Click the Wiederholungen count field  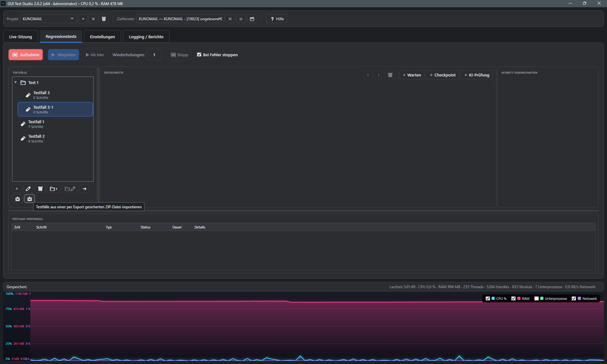coord(154,55)
